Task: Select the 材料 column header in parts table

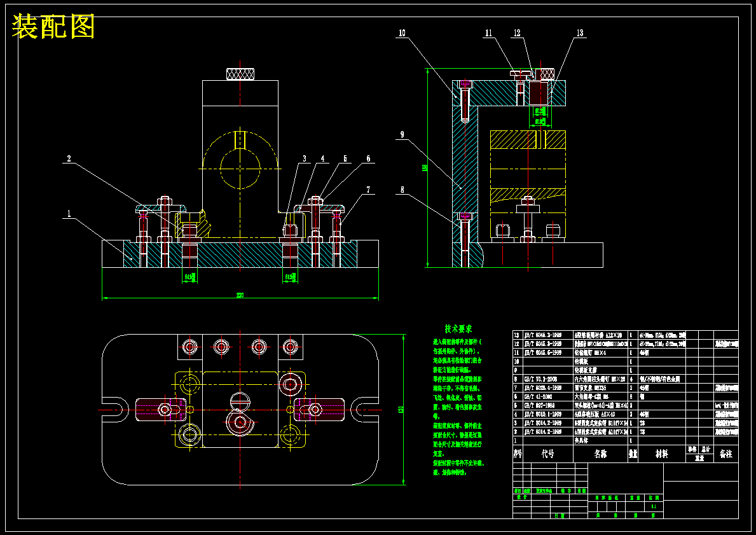Action: coord(661,454)
